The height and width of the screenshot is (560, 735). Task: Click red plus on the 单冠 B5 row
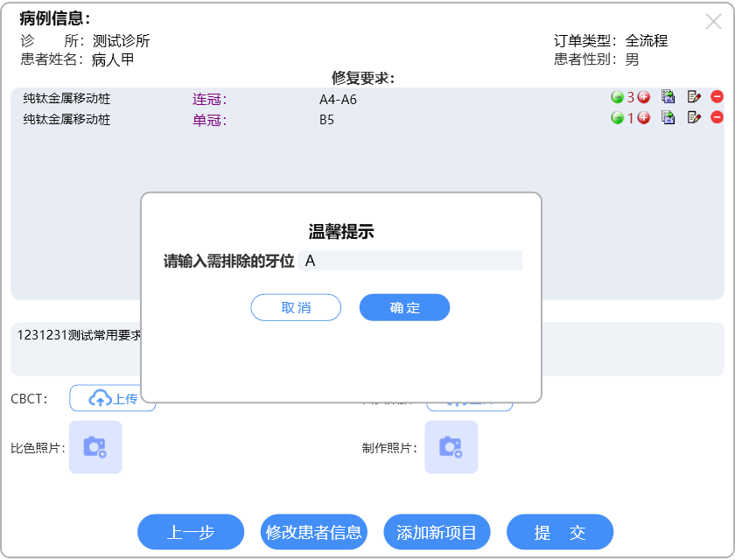pyautogui.click(x=644, y=117)
